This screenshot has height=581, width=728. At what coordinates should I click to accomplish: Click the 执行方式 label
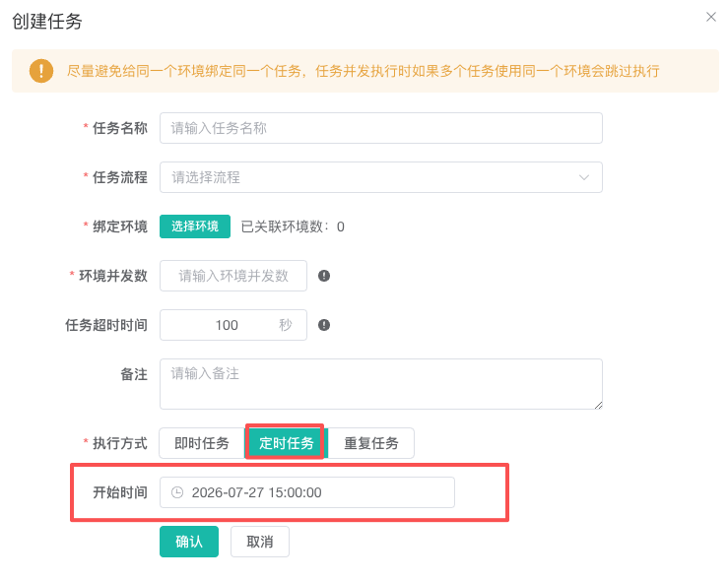click(120, 443)
